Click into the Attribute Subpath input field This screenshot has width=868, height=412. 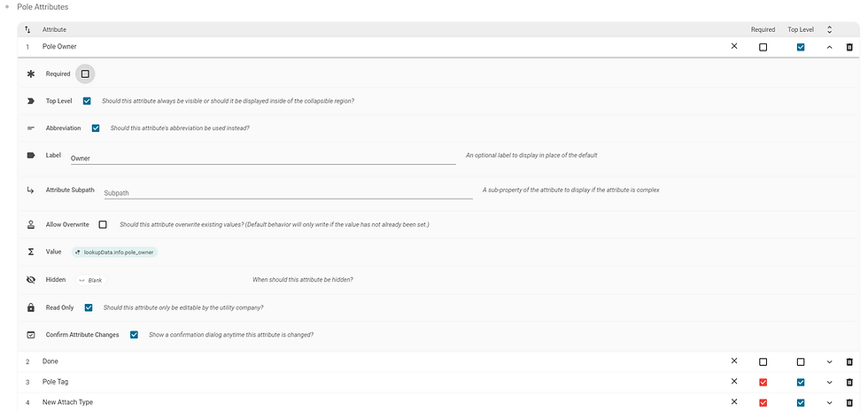tap(288, 193)
